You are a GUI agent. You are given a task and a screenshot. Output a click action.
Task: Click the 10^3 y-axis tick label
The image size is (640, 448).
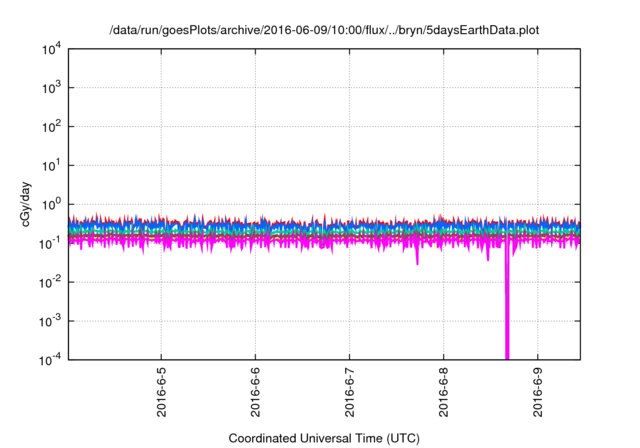tap(51, 87)
